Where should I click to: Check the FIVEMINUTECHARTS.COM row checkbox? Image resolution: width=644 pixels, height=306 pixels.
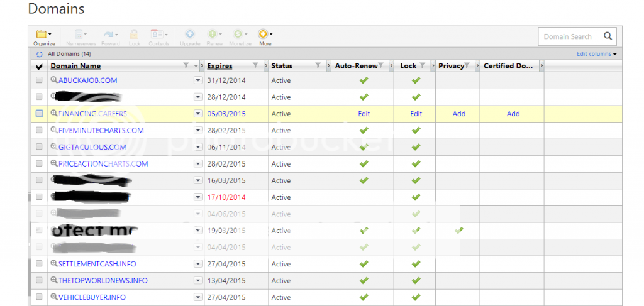click(39, 130)
